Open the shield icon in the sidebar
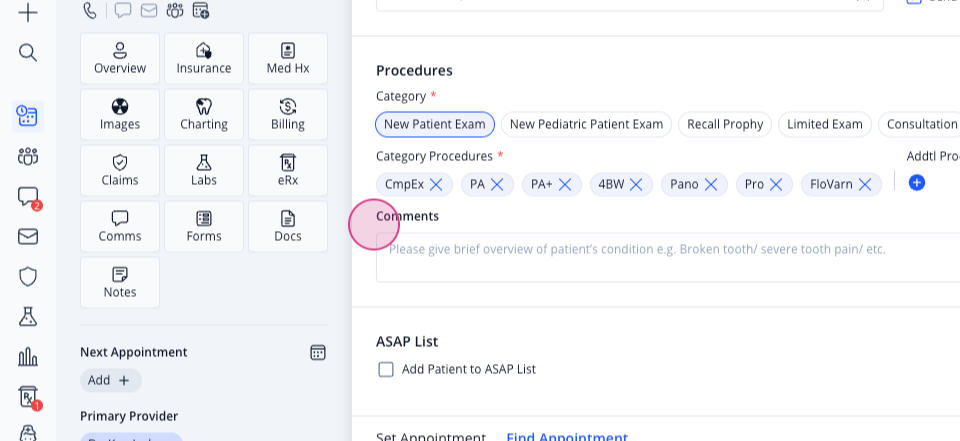The height and width of the screenshot is (441, 960). pos(28,277)
